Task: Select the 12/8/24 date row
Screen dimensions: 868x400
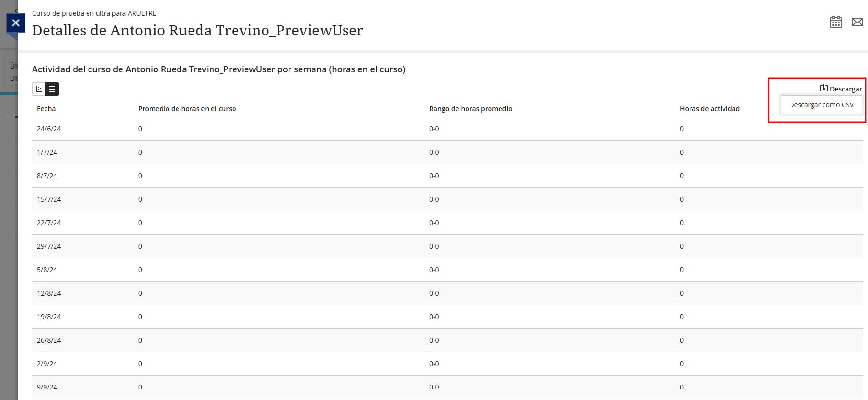Action: pos(49,293)
